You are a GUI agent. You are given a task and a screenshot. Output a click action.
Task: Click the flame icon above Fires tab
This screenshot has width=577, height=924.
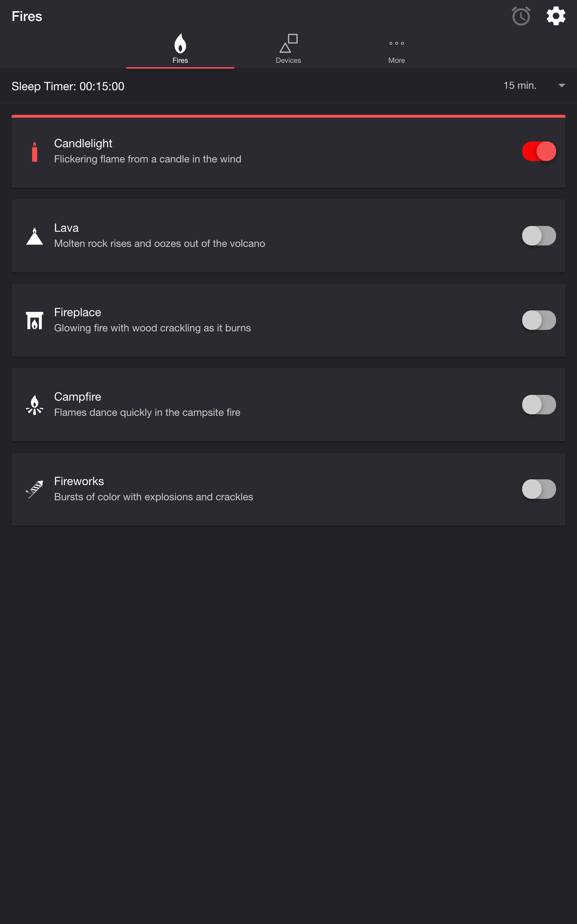(180, 44)
